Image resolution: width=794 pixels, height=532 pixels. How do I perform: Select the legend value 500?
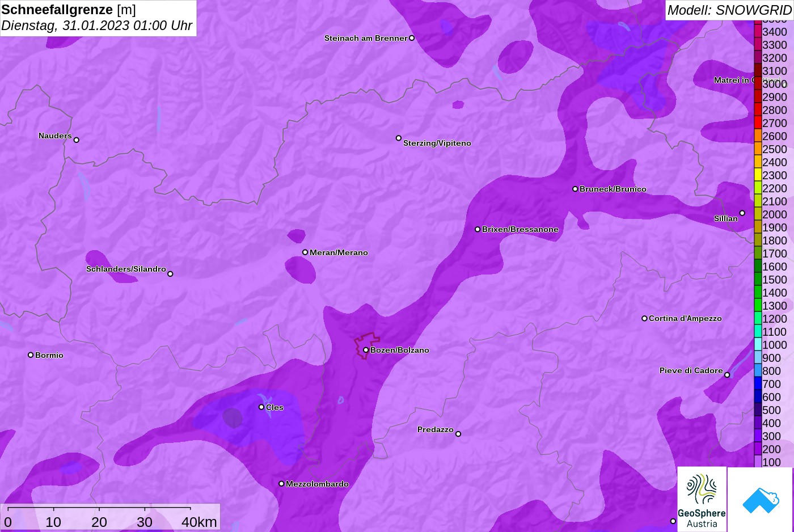pyautogui.click(x=772, y=410)
